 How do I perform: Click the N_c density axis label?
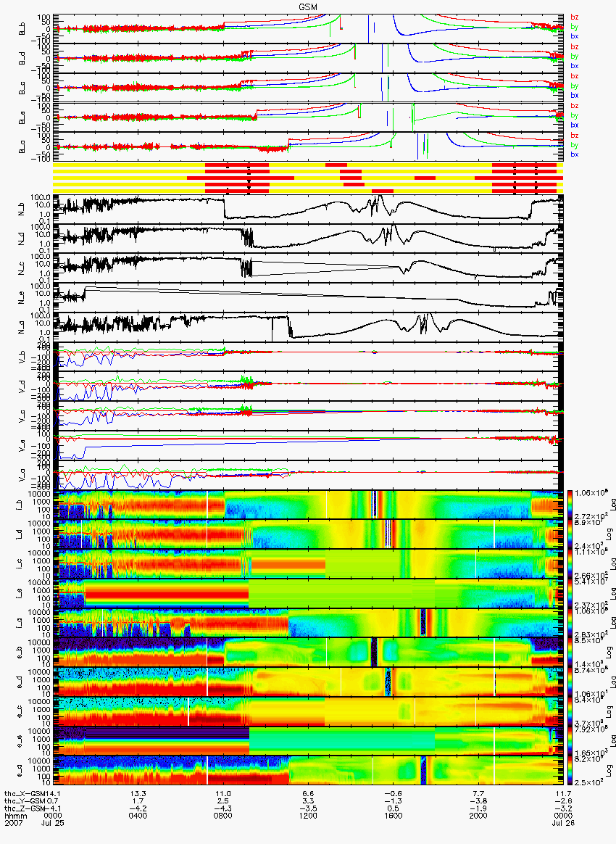[22, 268]
